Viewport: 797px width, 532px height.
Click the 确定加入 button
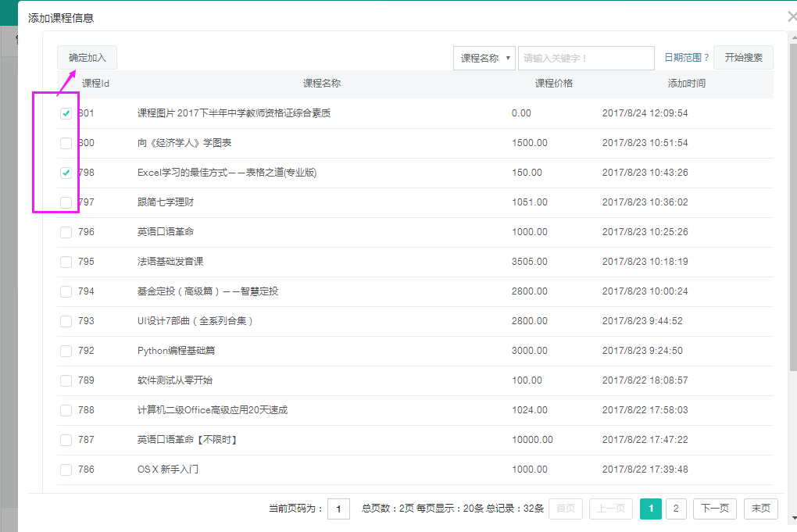click(x=87, y=58)
